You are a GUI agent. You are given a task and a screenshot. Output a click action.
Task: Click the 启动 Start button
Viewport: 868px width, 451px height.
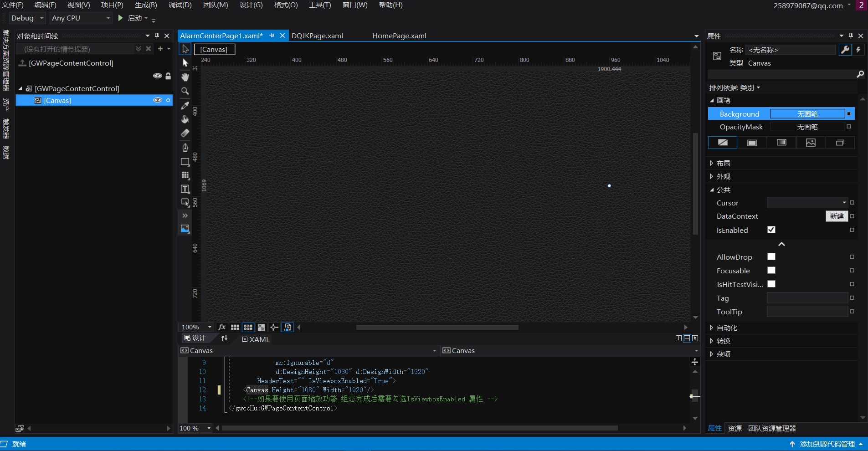130,18
